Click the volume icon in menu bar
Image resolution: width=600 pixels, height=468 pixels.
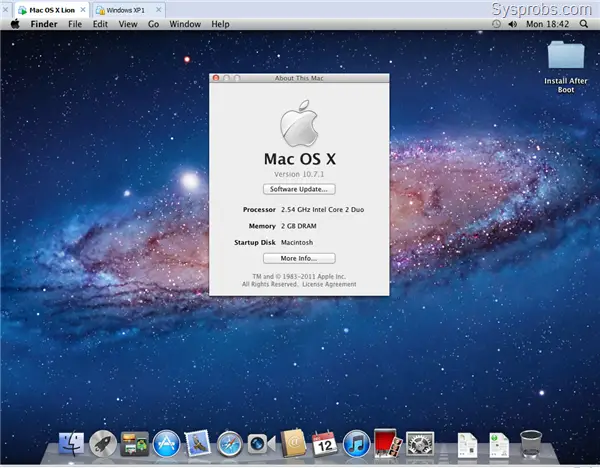(512, 24)
